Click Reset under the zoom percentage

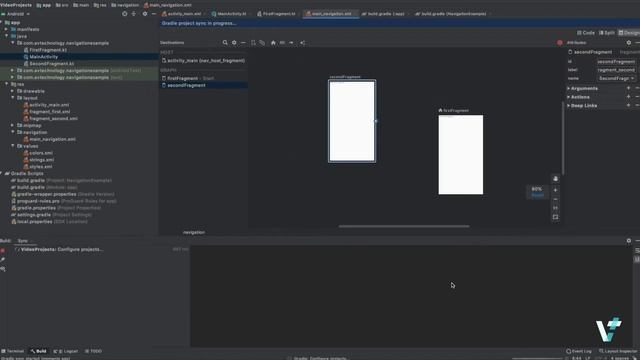tap(537, 195)
